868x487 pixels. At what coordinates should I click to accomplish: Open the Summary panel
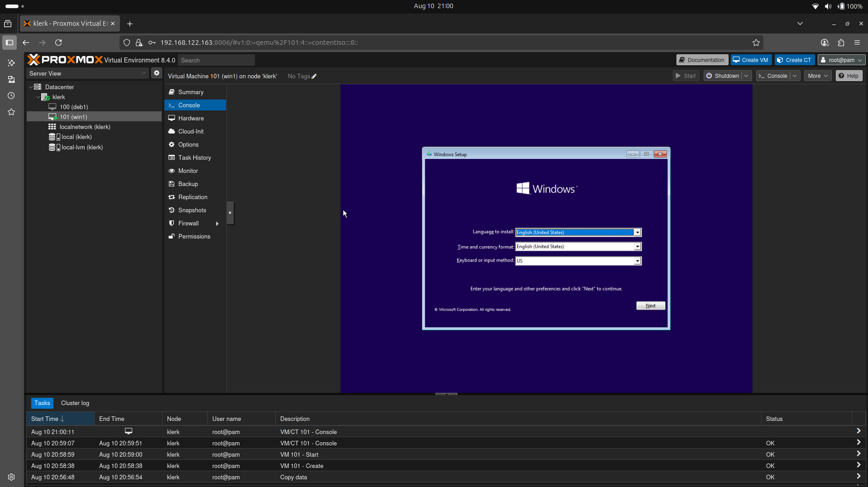[x=190, y=92]
